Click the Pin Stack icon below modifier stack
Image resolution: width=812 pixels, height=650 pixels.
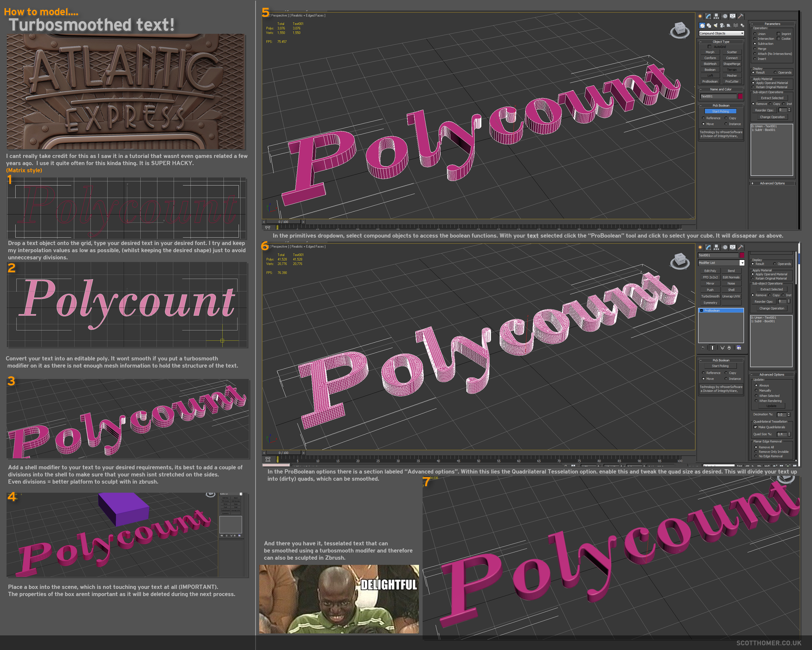tap(703, 348)
